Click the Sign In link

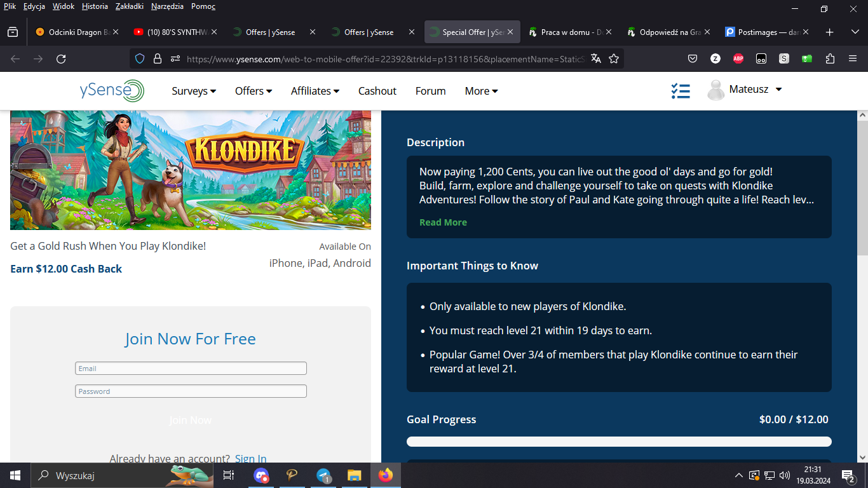(x=250, y=458)
